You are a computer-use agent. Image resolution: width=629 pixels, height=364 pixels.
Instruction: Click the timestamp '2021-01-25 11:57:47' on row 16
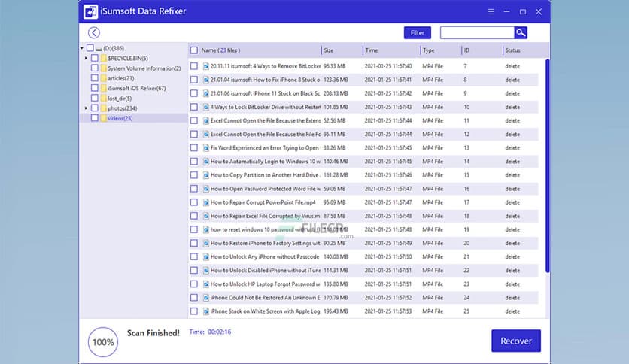tap(388, 189)
